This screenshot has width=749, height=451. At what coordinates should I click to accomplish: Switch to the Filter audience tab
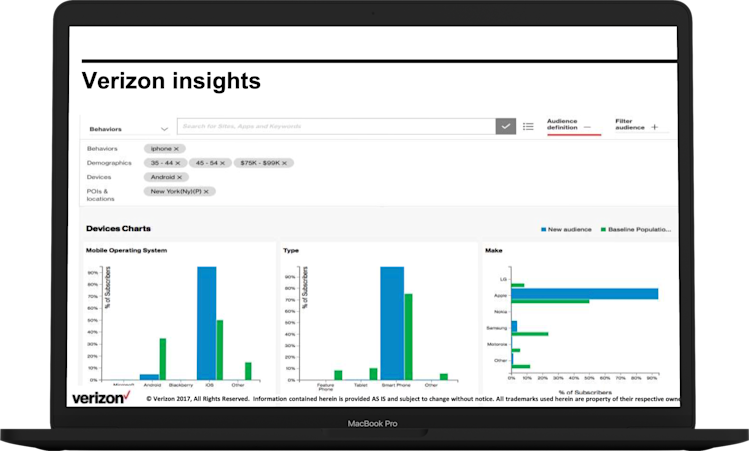[x=630, y=124]
